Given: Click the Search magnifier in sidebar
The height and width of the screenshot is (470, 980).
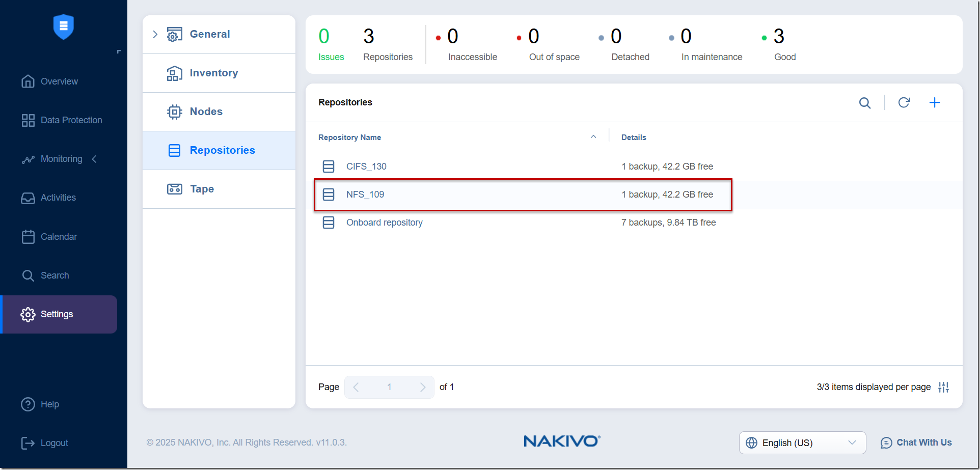Looking at the screenshot, I should (28, 275).
